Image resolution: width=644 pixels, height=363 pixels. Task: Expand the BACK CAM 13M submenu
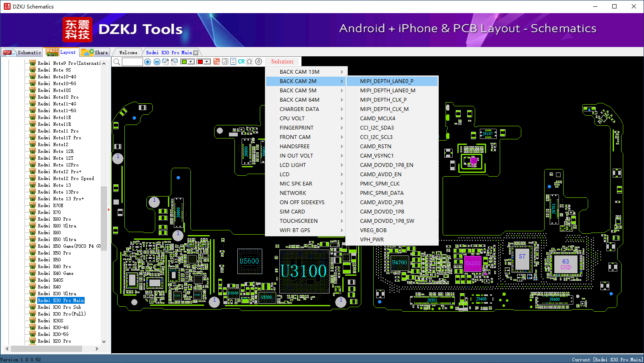(306, 72)
